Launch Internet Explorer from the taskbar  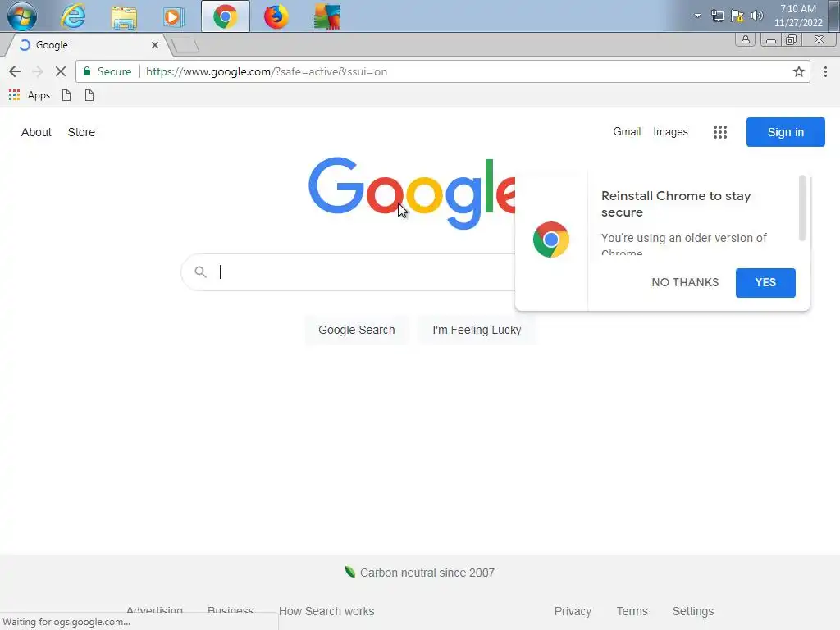73,16
